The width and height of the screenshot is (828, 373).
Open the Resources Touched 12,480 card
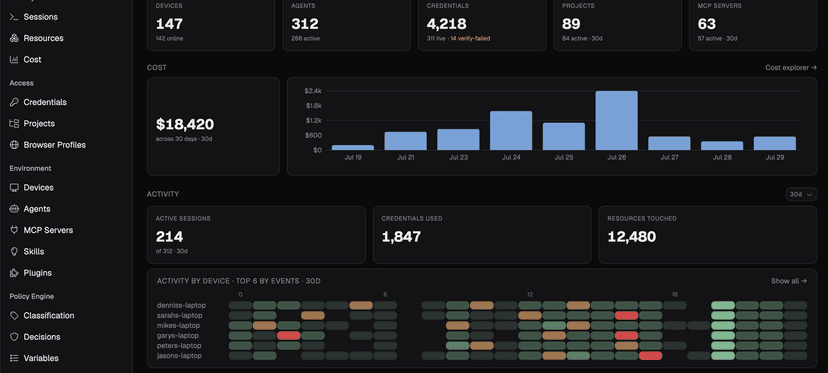(708, 235)
